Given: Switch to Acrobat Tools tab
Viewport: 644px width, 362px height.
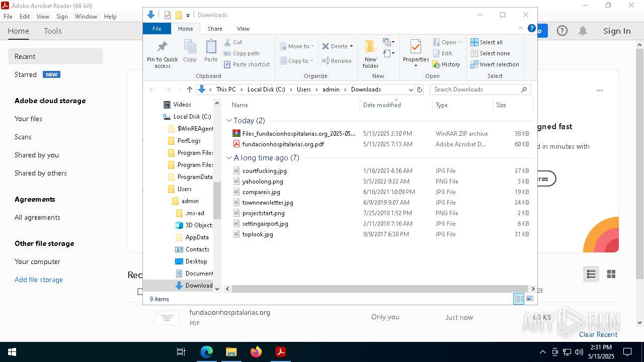Looking at the screenshot, I should click(x=53, y=31).
